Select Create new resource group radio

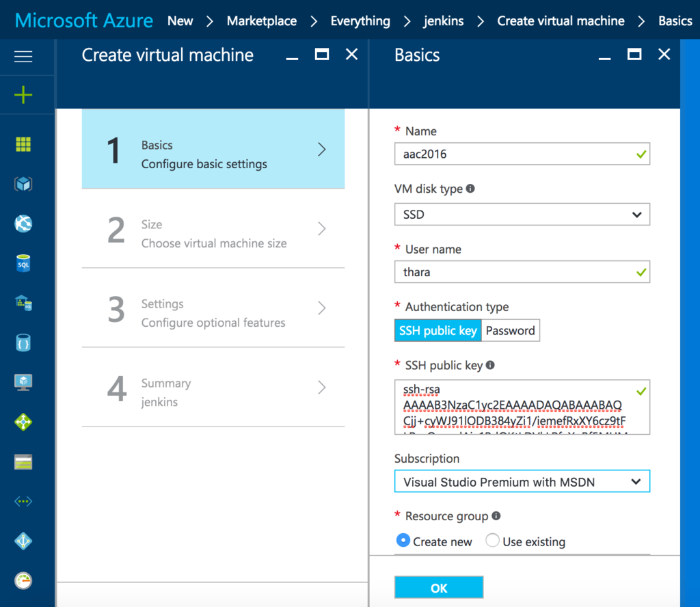point(403,541)
